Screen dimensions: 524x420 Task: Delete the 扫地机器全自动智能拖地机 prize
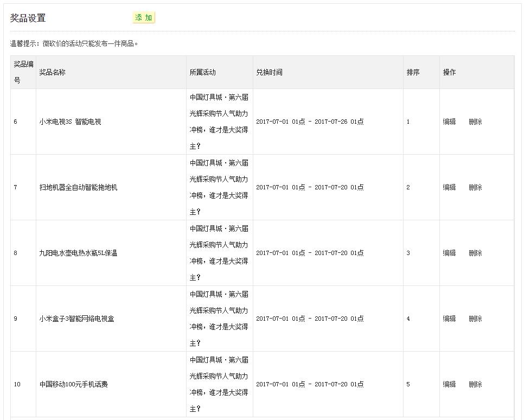coord(475,188)
